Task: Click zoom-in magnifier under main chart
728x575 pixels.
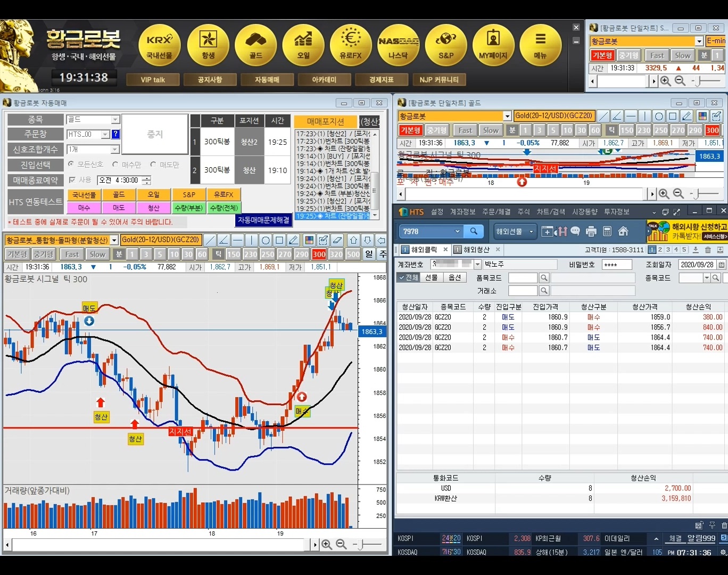Action: click(x=327, y=544)
